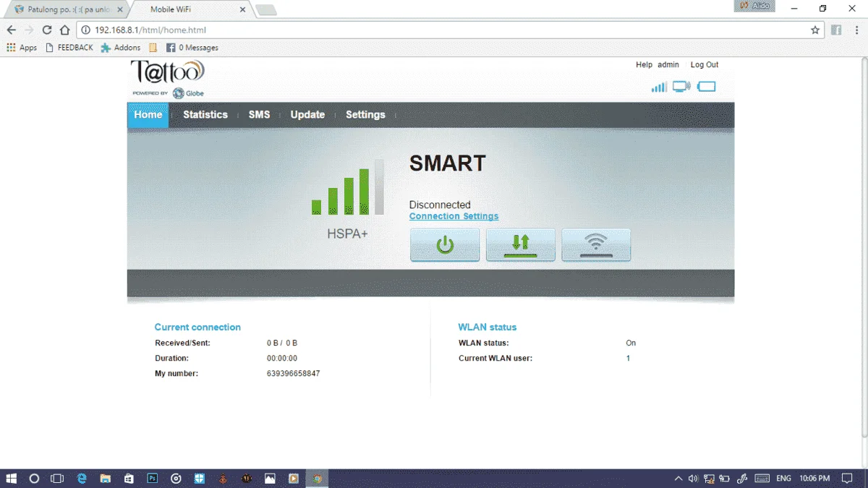868x488 pixels.
Task: Click the green power connect button
Action: pos(445,245)
